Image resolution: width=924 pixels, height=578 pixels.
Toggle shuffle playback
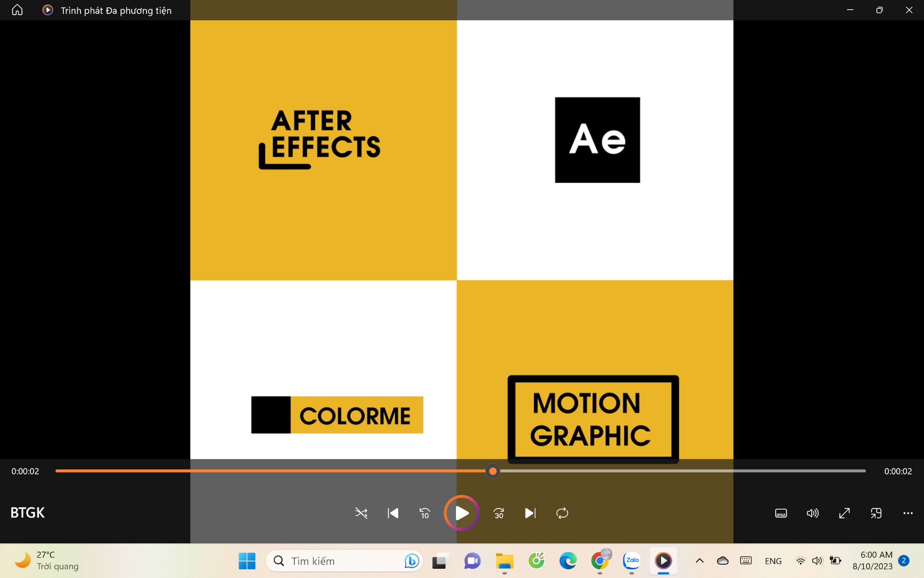(x=361, y=513)
